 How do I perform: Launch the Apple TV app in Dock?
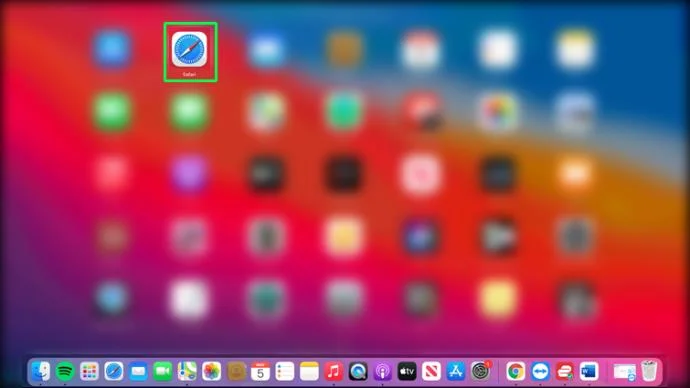(x=407, y=372)
